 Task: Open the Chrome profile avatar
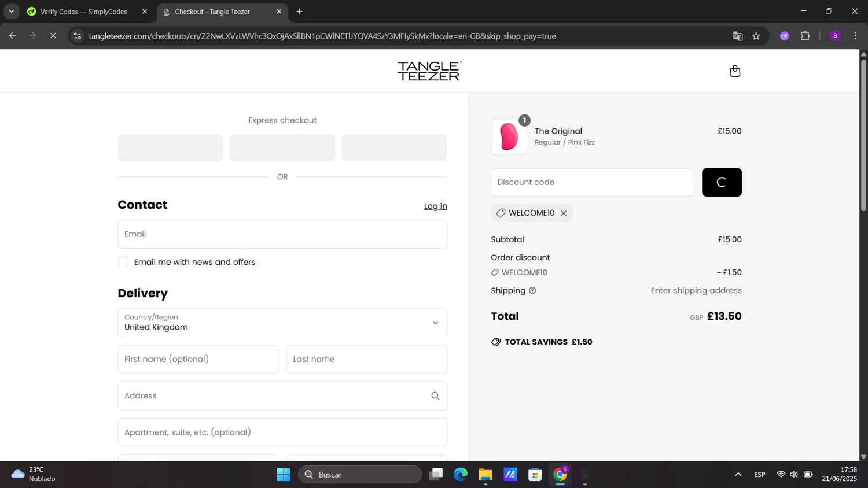pos(835,36)
